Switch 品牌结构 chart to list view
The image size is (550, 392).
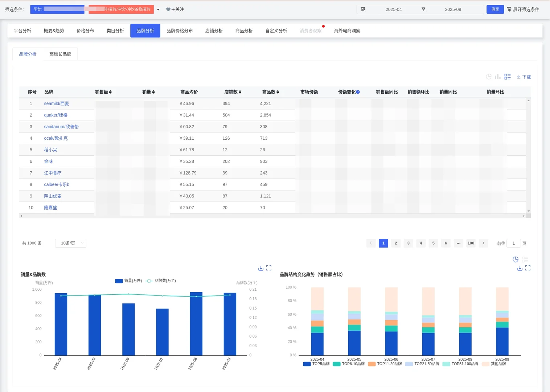pyautogui.click(x=525, y=259)
